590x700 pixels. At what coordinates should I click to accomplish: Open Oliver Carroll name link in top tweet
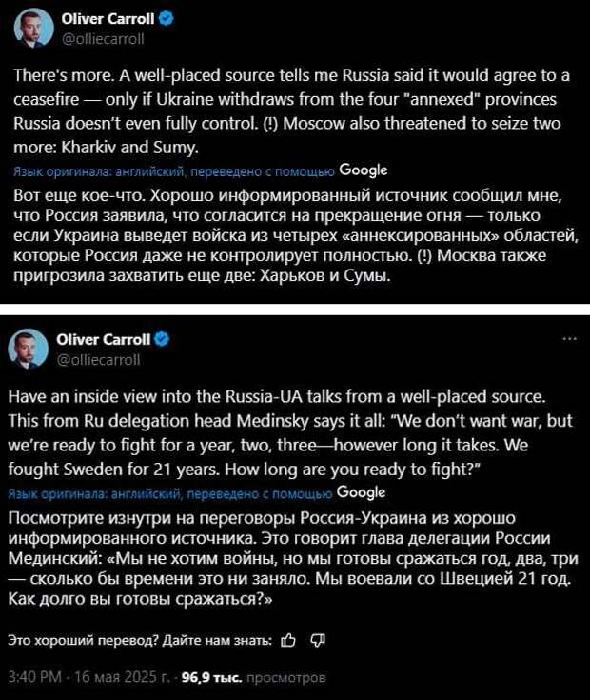[x=108, y=19]
